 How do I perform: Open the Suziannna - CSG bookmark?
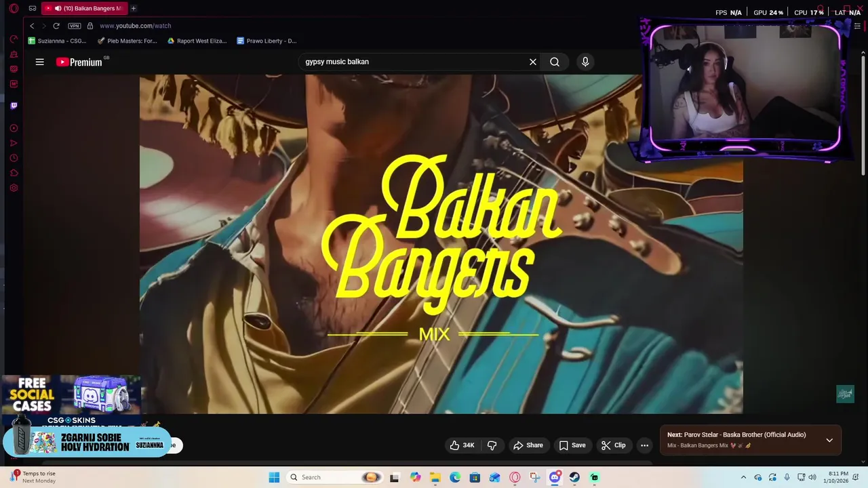(58, 41)
